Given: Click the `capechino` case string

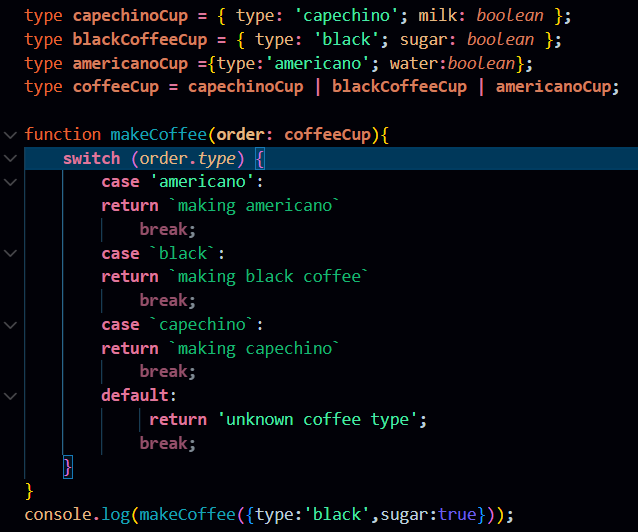Looking at the screenshot, I should click(x=202, y=325).
